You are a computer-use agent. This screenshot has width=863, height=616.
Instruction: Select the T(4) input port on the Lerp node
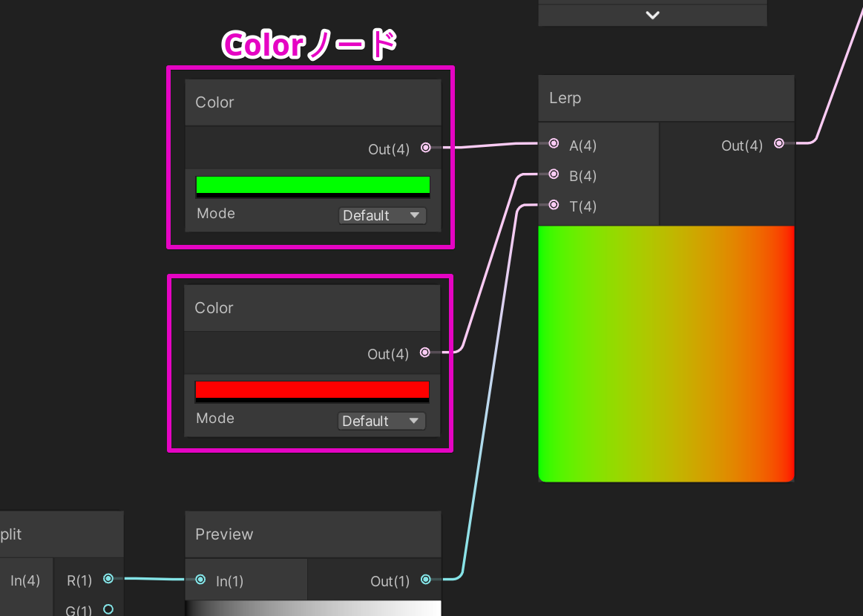pyautogui.click(x=553, y=204)
